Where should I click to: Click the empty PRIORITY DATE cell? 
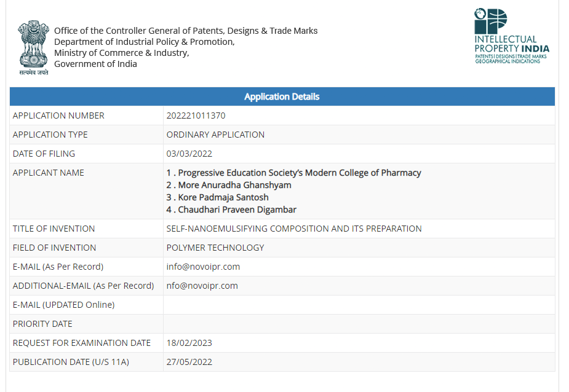tap(359, 324)
